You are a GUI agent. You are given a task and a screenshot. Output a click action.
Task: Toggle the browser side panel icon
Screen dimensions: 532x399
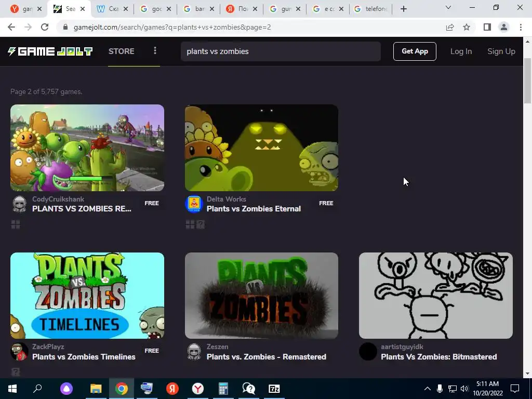pos(487,27)
